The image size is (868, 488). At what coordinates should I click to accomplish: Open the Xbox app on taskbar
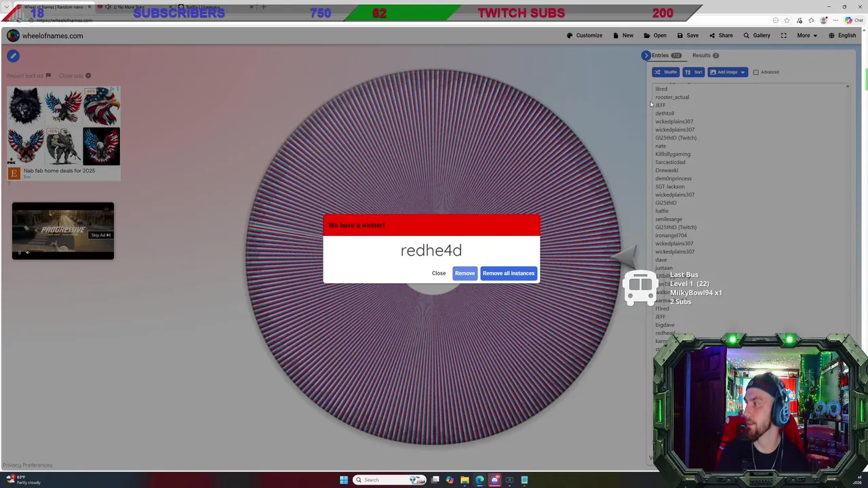coord(509,480)
